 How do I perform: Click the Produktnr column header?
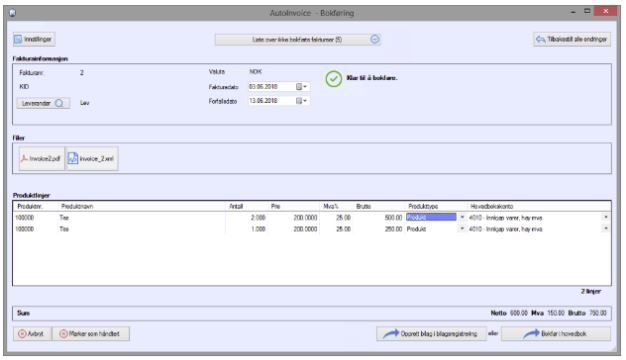click(x=30, y=206)
